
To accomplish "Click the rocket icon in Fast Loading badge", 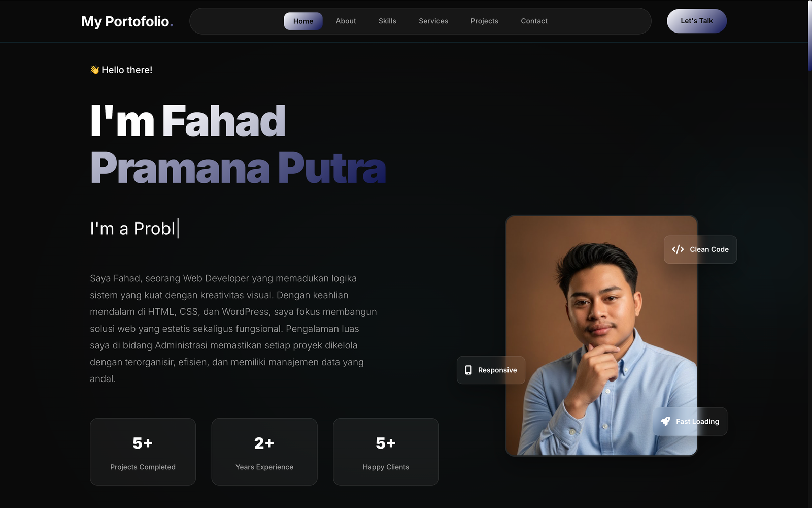I will click(x=665, y=421).
